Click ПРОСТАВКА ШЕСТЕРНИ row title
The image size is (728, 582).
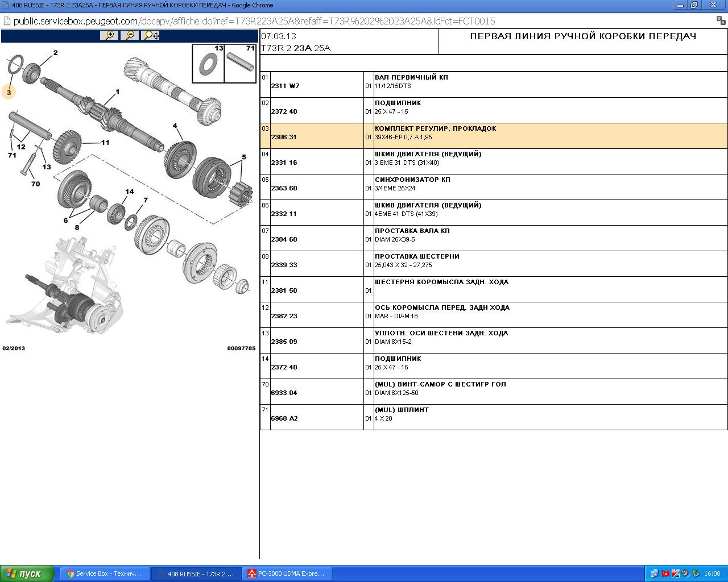[x=417, y=256]
